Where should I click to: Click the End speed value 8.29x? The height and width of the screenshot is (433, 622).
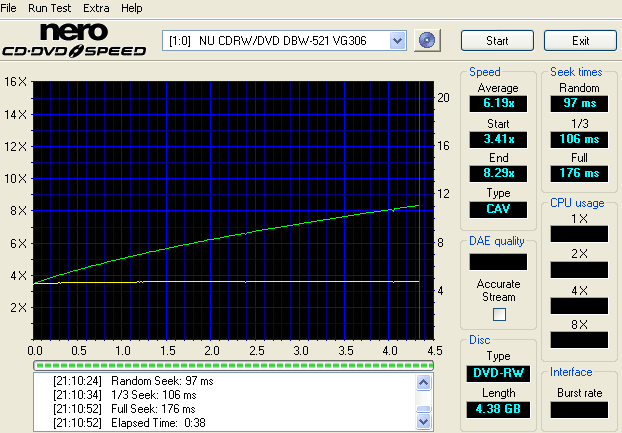tap(498, 173)
